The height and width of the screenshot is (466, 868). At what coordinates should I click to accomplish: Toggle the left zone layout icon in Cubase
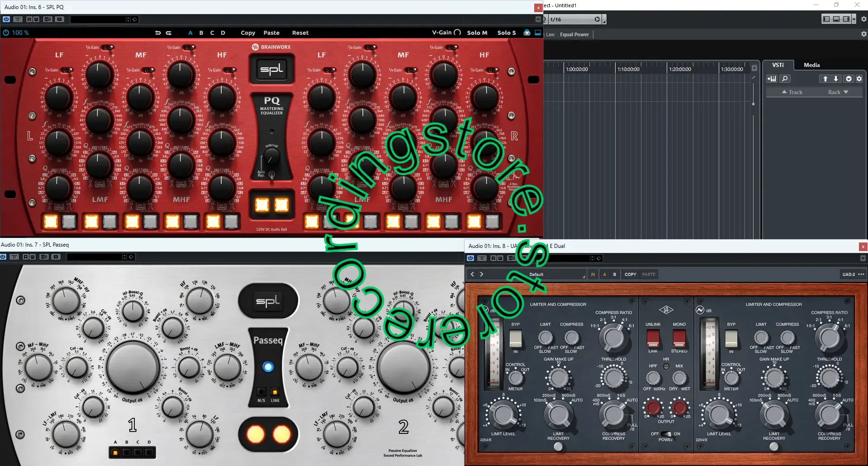point(826,19)
